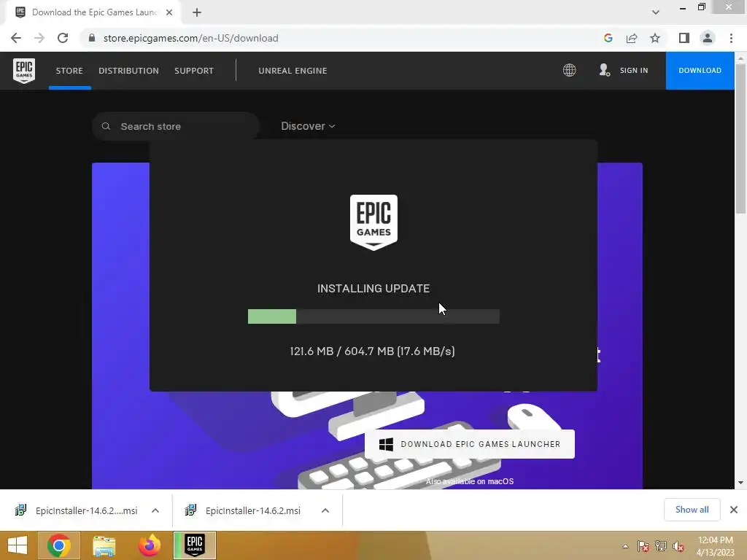The width and height of the screenshot is (747, 560).
Task: Click Also available on macOS link
Action: (470, 481)
